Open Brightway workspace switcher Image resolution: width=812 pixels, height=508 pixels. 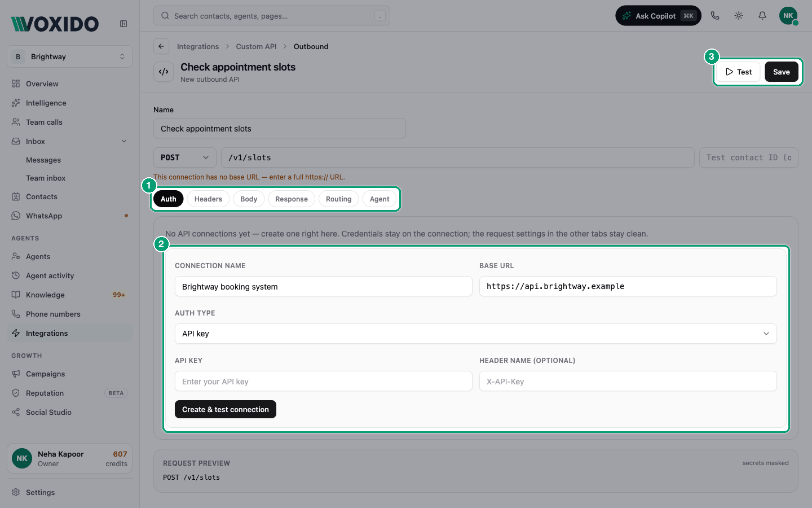pyautogui.click(x=69, y=56)
